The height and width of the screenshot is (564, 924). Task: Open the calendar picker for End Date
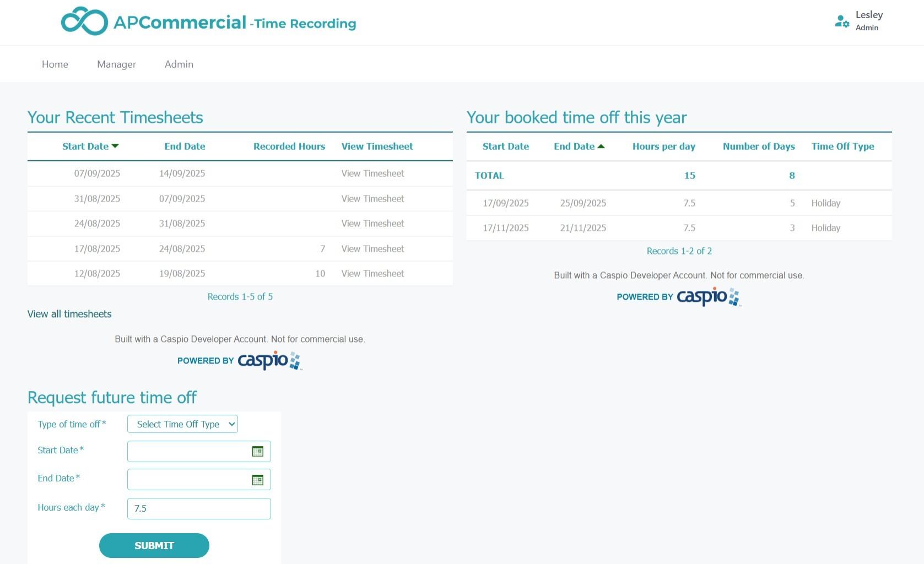click(257, 479)
